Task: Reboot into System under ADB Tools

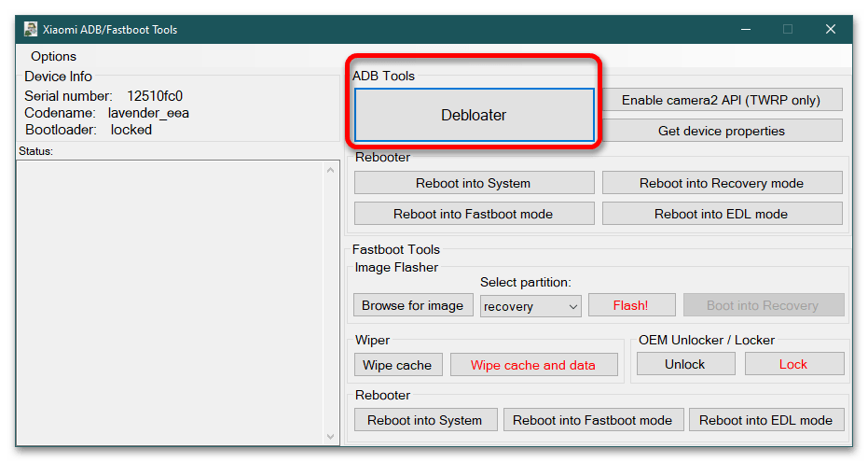Action: coord(474,183)
